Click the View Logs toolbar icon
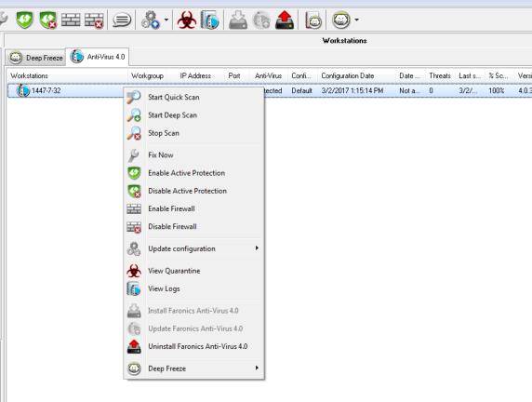The height and width of the screenshot is (402, 532). (x=209, y=20)
